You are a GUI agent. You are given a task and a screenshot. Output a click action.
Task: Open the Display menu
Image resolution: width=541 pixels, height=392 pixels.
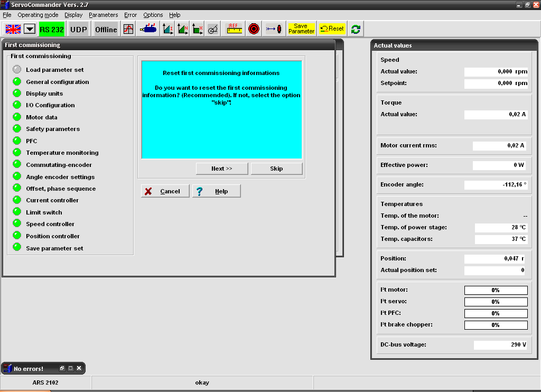pyautogui.click(x=73, y=15)
